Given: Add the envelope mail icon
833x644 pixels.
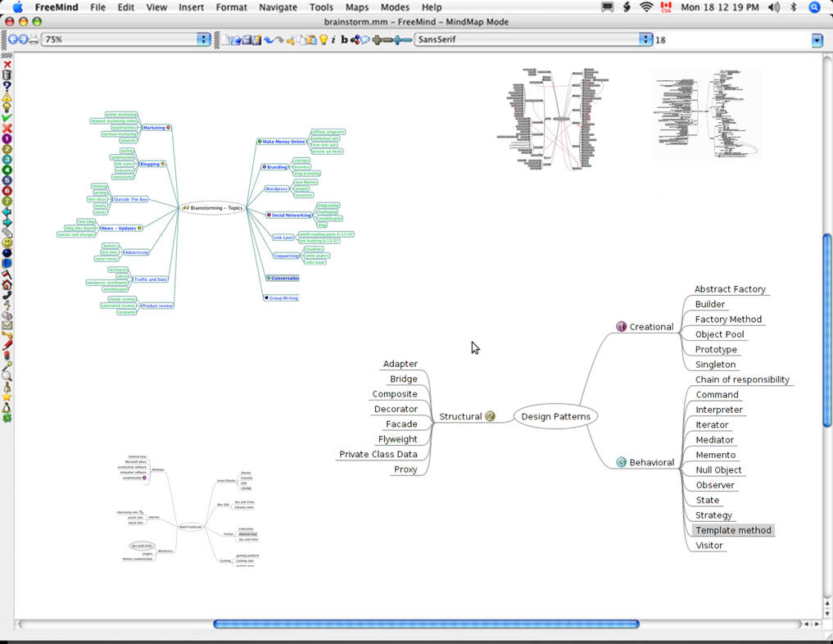Looking at the screenshot, I should point(7,325).
